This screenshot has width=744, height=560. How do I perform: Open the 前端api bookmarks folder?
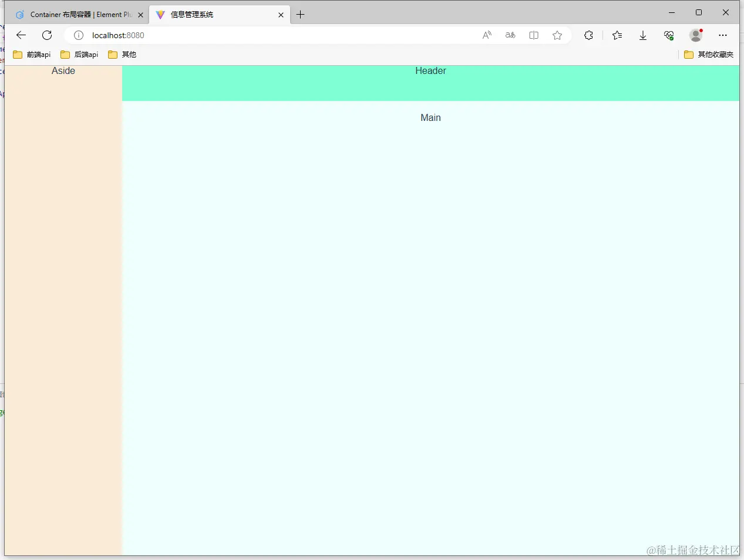coord(32,55)
